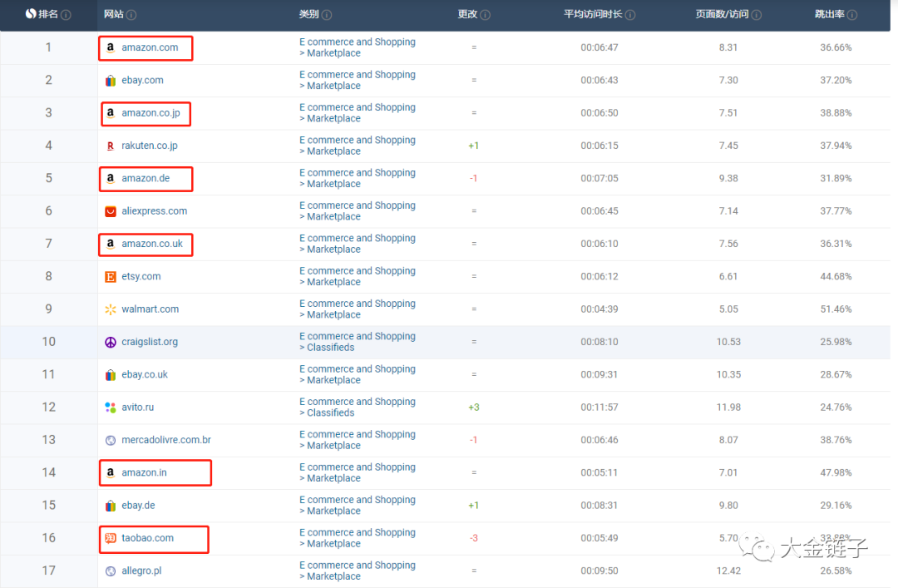Click the amazon.com favicon

pyautogui.click(x=111, y=47)
